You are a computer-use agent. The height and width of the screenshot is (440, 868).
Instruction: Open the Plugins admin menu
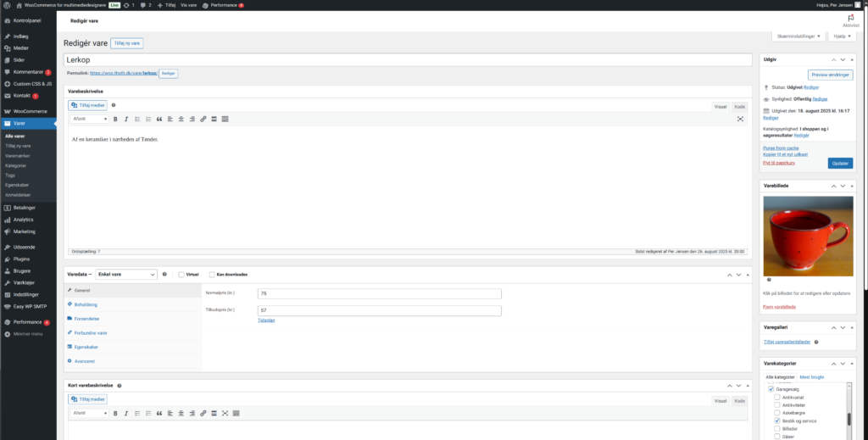point(22,258)
